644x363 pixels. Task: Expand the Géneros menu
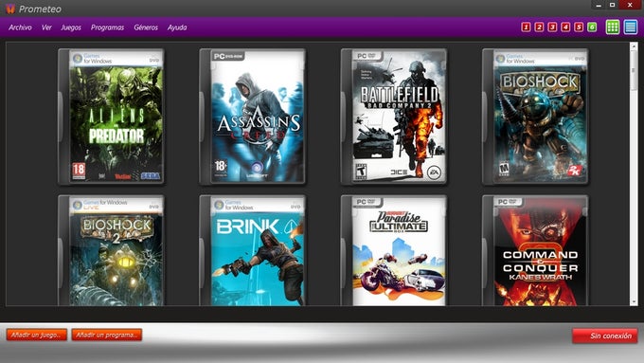coord(146,27)
